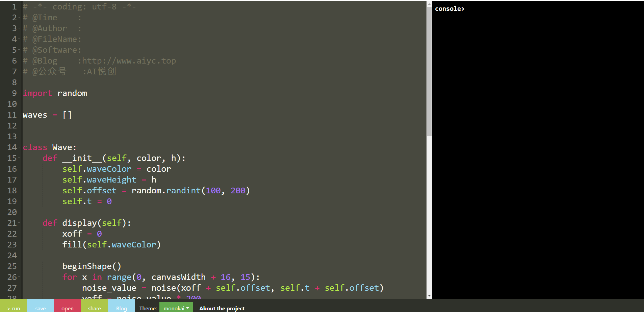Click 'import' keyword on line 9

[37, 93]
